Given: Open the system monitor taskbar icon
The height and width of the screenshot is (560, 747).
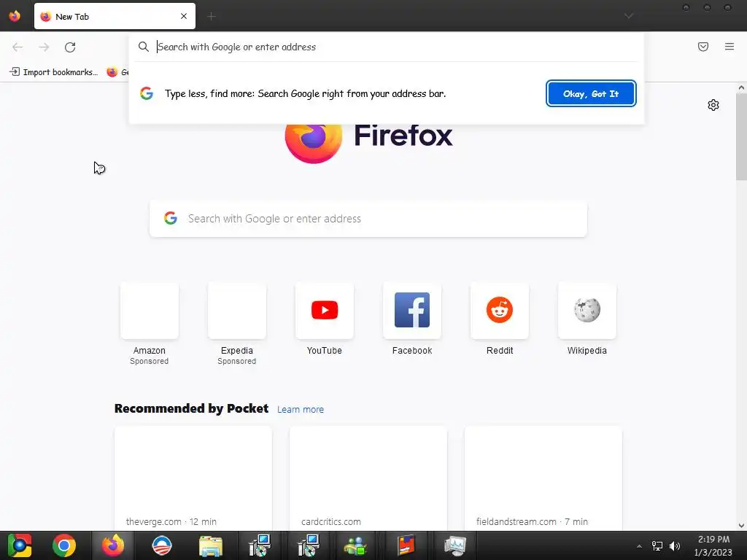Looking at the screenshot, I should click(455, 545).
